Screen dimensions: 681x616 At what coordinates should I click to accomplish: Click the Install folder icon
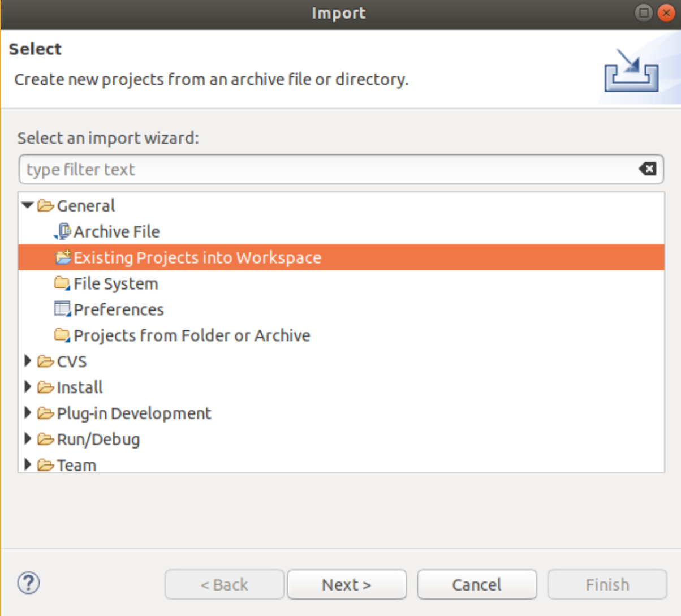[46, 387]
